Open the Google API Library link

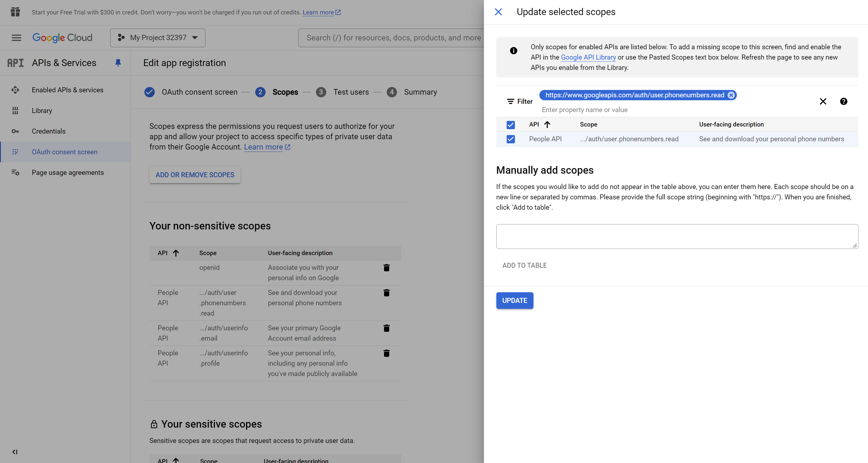[x=588, y=57]
